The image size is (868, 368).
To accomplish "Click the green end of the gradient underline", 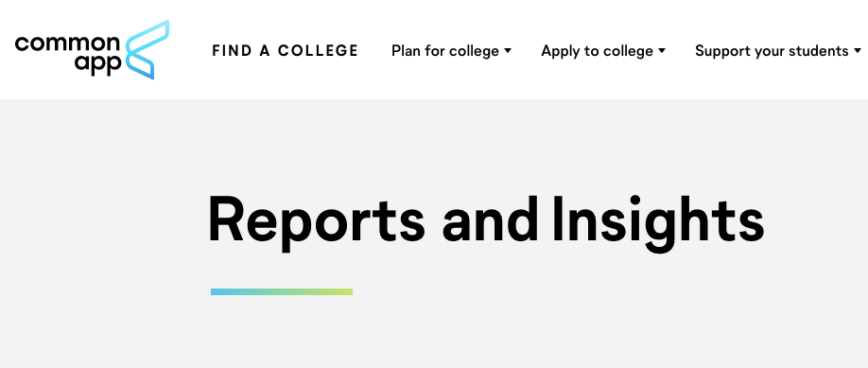I will [x=345, y=291].
